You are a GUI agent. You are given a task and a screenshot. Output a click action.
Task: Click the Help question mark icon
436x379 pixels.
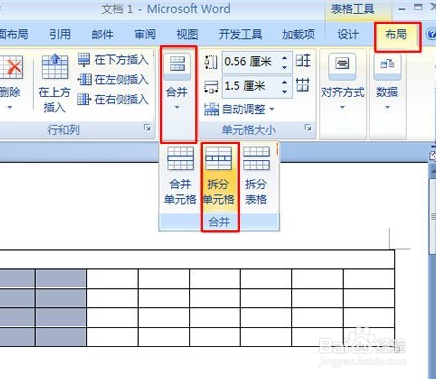(x=431, y=34)
